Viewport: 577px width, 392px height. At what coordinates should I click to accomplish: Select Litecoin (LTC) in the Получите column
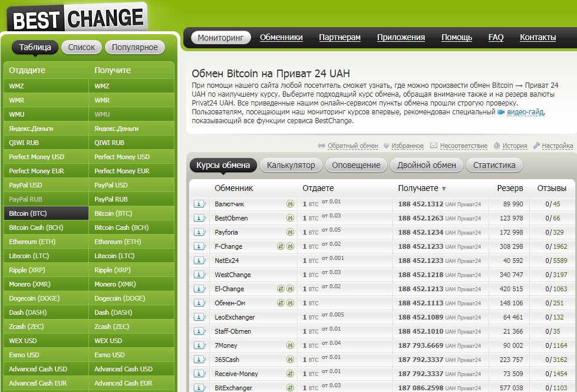click(x=131, y=256)
